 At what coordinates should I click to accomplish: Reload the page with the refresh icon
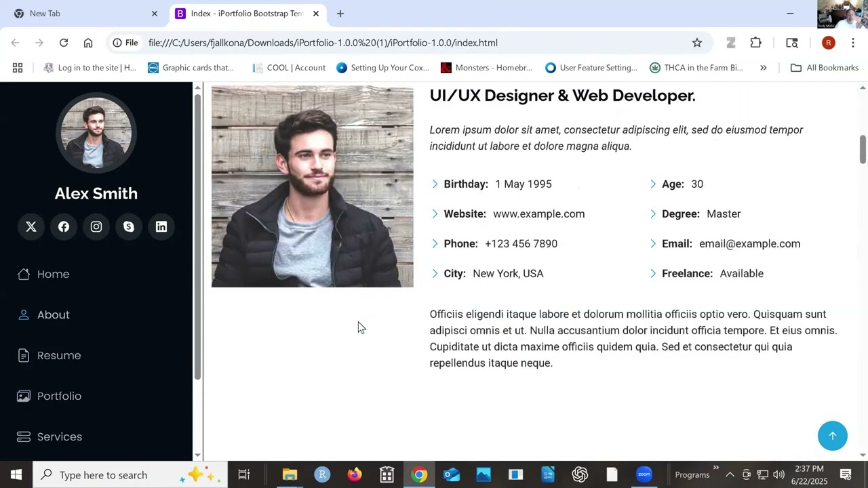(x=64, y=43)
